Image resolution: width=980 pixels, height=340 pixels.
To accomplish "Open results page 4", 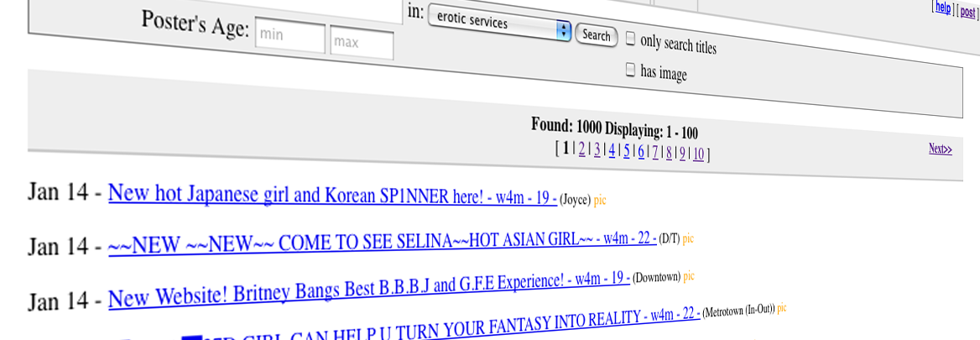I will coord(612,150).
